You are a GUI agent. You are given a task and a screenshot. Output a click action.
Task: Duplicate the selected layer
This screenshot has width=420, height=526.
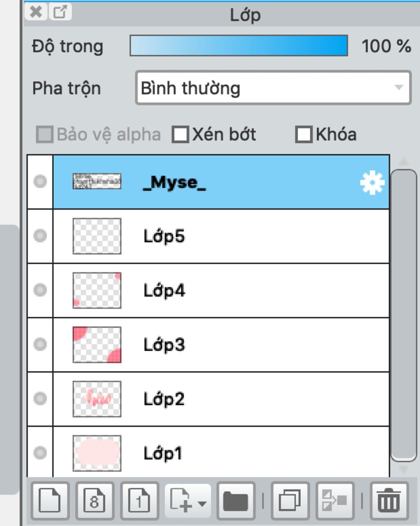pyautogui.click(x=290, y=501)
